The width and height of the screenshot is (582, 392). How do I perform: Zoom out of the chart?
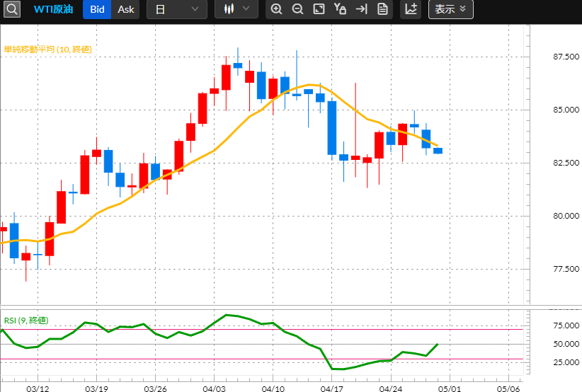[297, 9]
